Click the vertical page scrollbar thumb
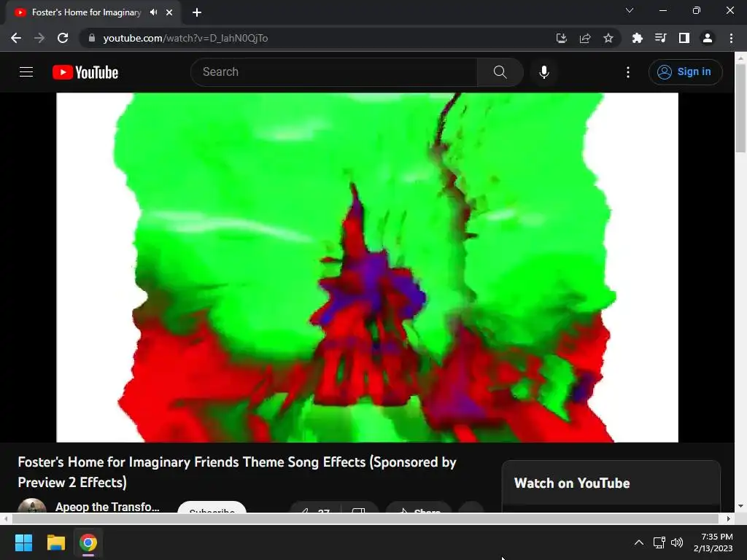 tap(740, 108)
